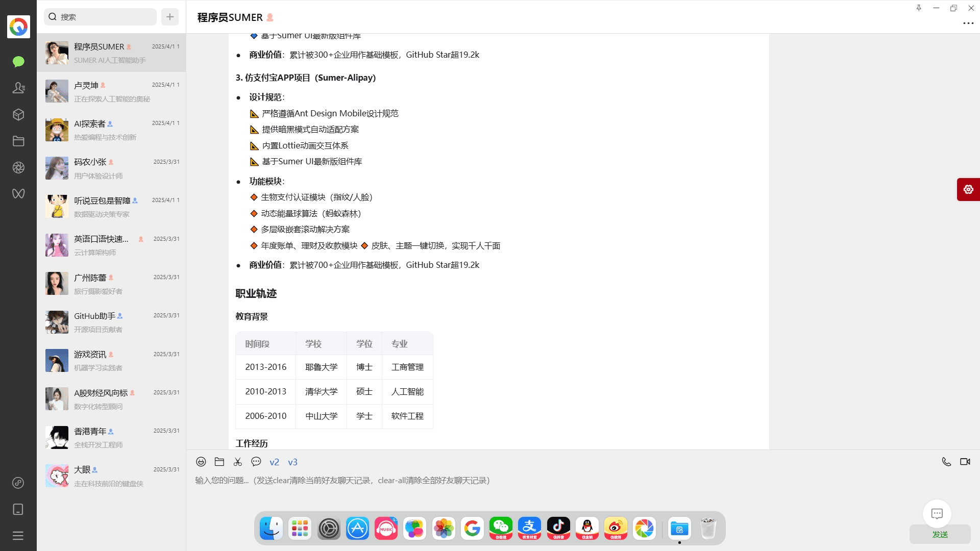
Task: Click the 职业轨迹 heading
Action: (256, 293)
